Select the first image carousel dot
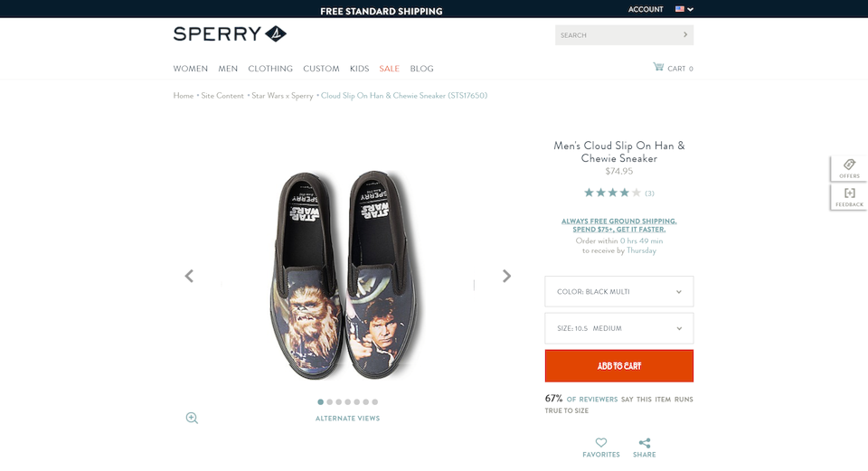 (x=320, y=401)
